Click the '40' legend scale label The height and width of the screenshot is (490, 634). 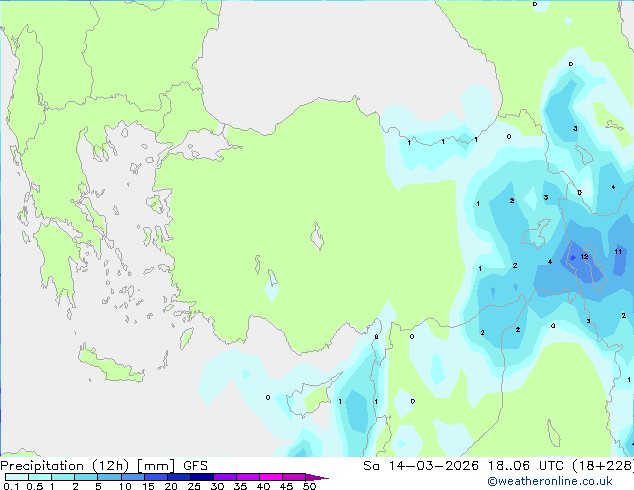tap(263, 486)
